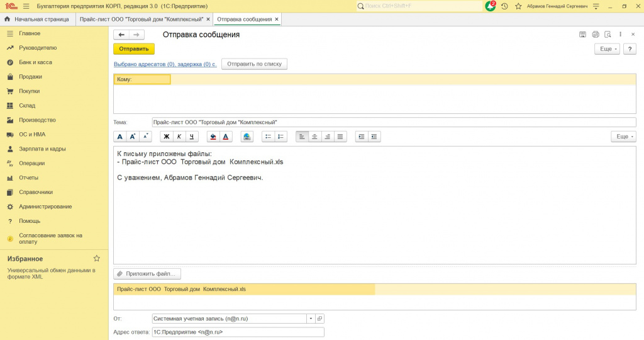Expand the От account dropdown arrow
The width and height of the screenshot is (644, 340).
click(311, 319)
